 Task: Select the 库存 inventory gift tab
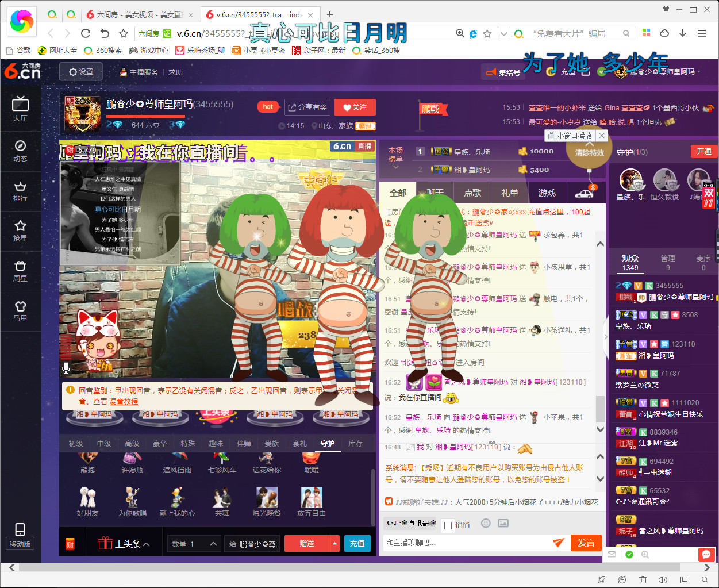(356, 444)
